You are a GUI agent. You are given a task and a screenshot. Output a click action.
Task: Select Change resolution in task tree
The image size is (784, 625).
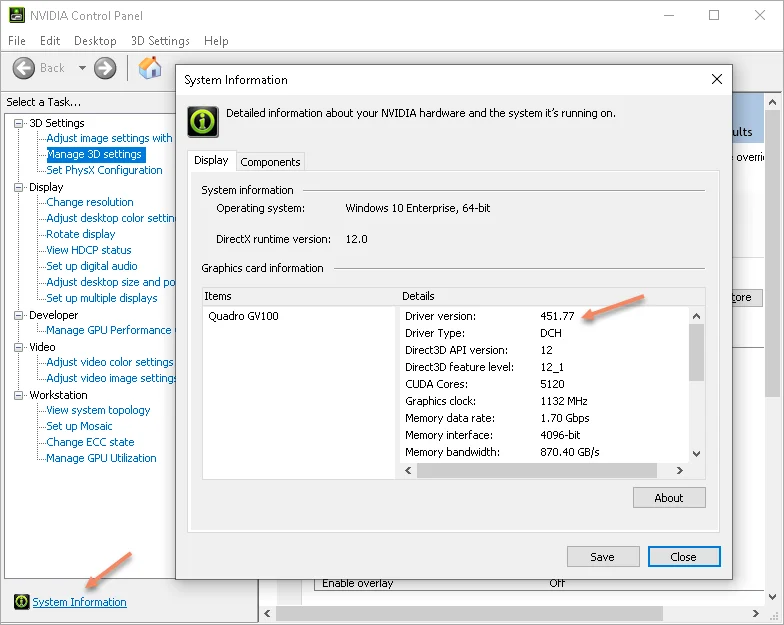[89, 202]
